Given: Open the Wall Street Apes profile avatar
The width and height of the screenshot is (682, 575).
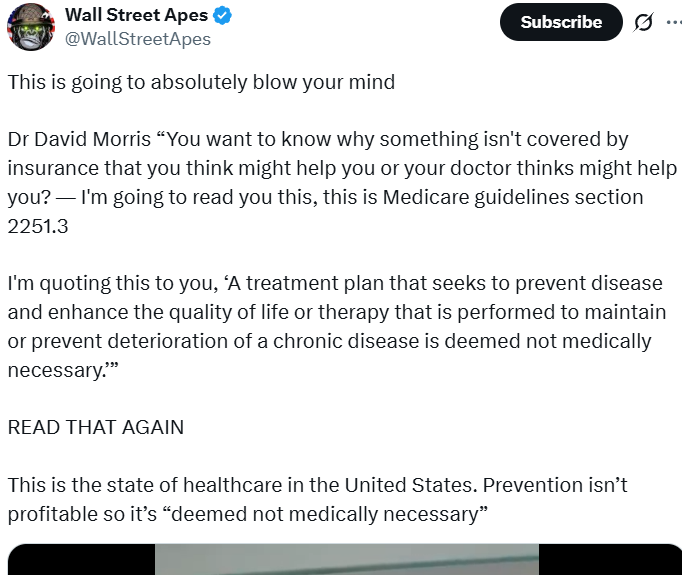Looking at the screenshot, I should point(31,26).
